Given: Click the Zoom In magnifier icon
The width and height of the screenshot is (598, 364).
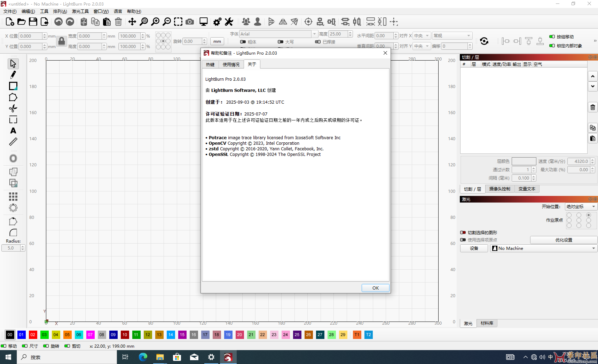Looking at the screenshot, I should click(x=155, y=22).
